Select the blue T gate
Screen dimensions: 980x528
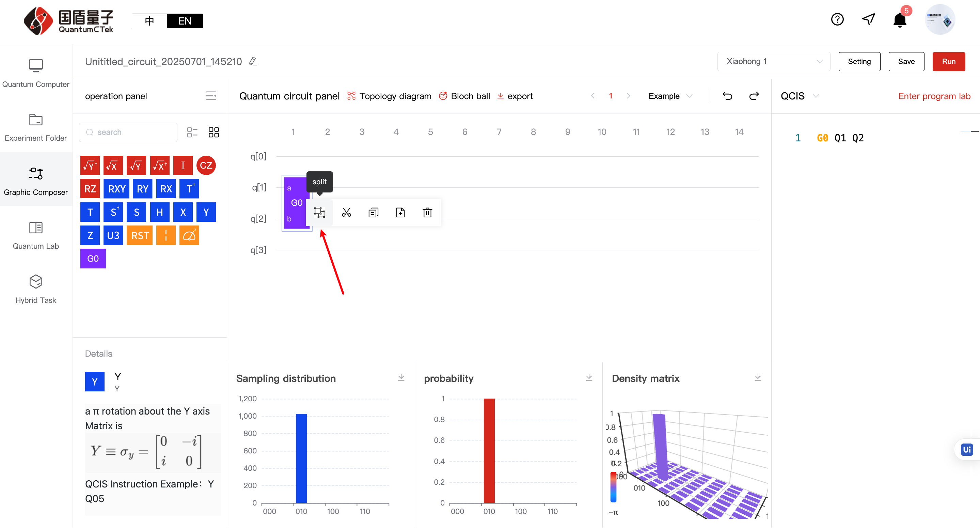(x=90, y=212)
